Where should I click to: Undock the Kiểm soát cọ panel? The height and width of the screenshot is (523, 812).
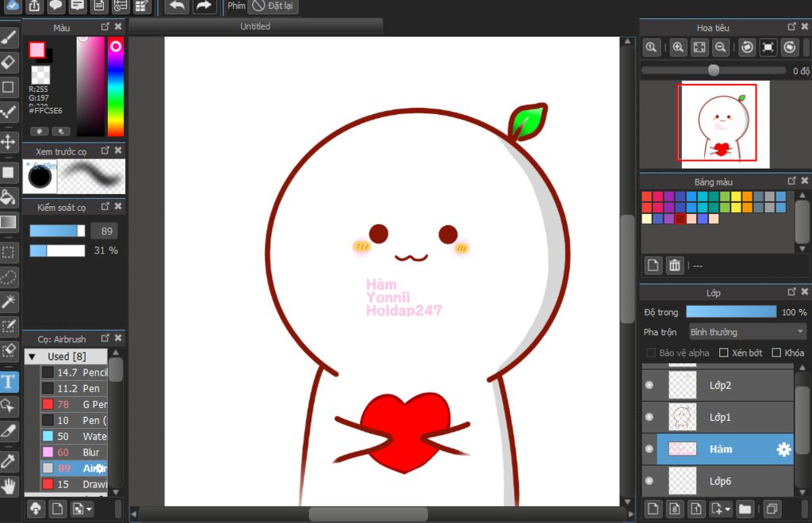pyautogui.click(x=105, y=206)
